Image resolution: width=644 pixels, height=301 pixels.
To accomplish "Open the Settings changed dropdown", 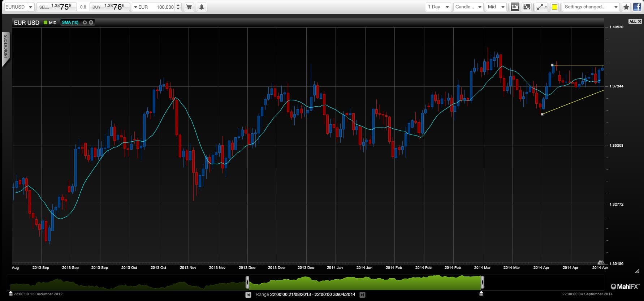I will click(x=591, y=7).
